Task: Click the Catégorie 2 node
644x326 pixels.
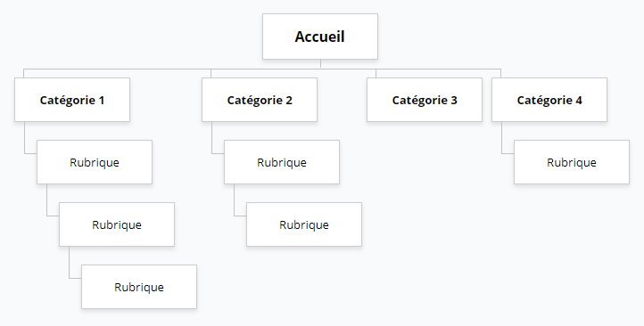Action: pyautogui.click(x=260, y=100)
